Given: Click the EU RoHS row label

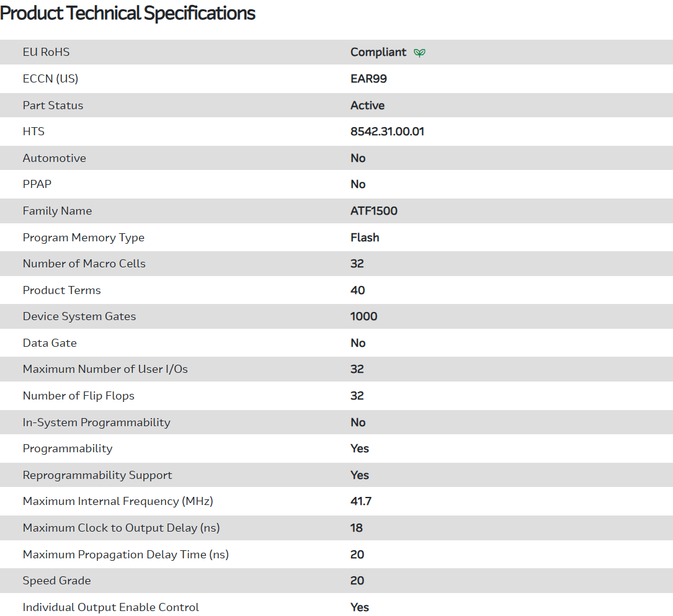Looking at the screenshot, I should [x=46, y=52].
